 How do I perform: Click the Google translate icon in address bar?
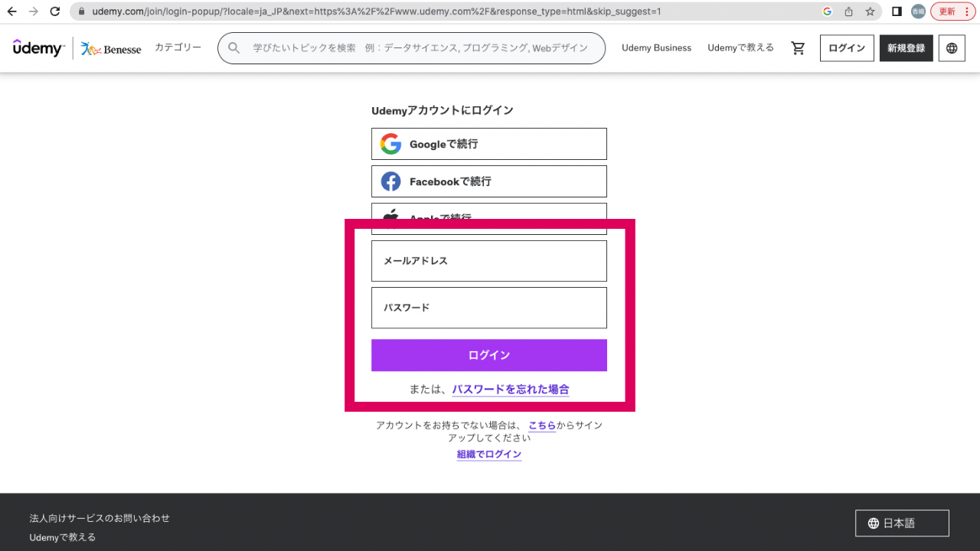(827, 11)
